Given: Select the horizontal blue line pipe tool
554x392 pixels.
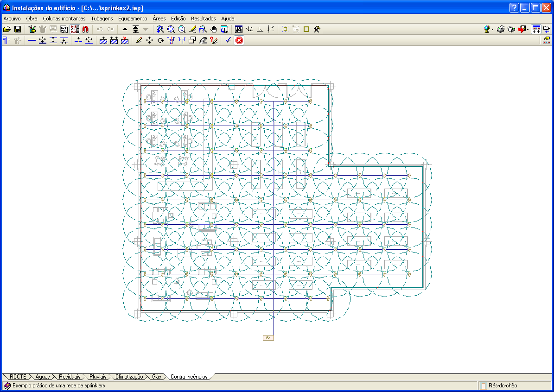Looking at the screenshot, I should [32, 40].
